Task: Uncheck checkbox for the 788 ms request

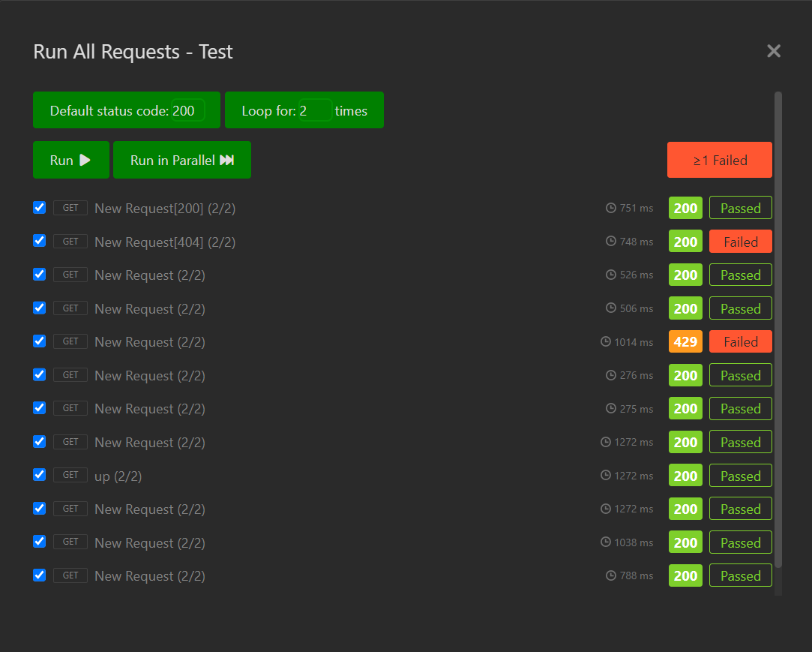Action: (39, 575)
